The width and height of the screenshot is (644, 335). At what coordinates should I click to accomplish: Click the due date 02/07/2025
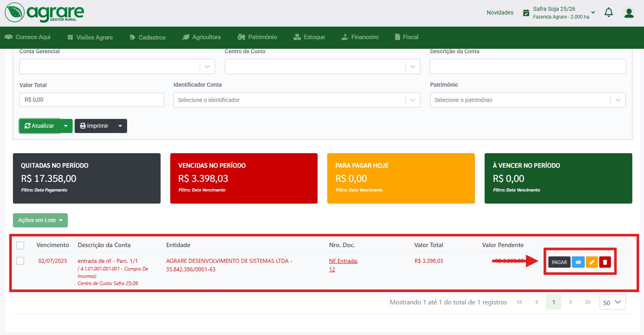coord(53,261)
